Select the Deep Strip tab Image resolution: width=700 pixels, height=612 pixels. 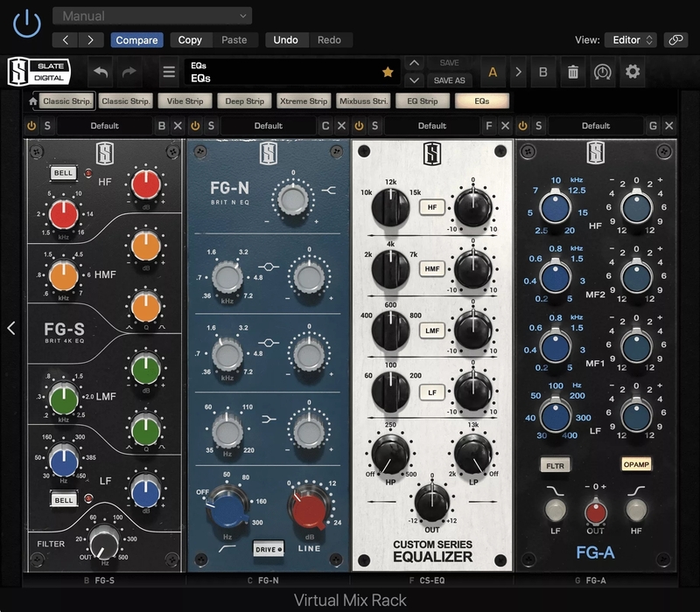tap(244, 101)
